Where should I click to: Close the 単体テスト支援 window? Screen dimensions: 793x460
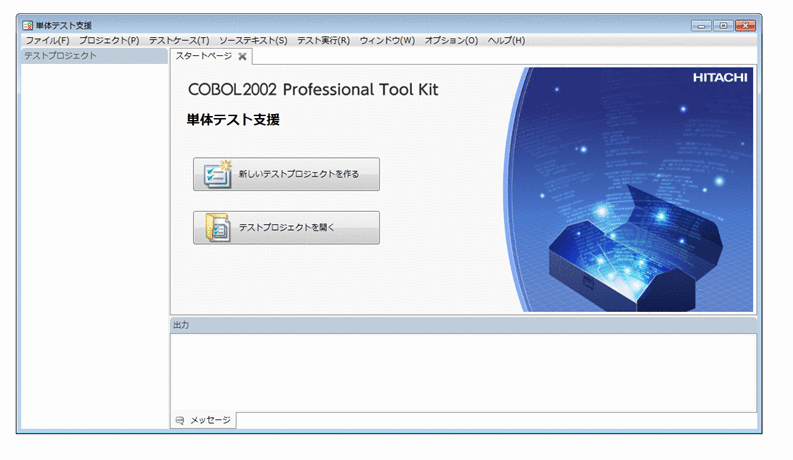pyautogui.click(x=745, y=25)
